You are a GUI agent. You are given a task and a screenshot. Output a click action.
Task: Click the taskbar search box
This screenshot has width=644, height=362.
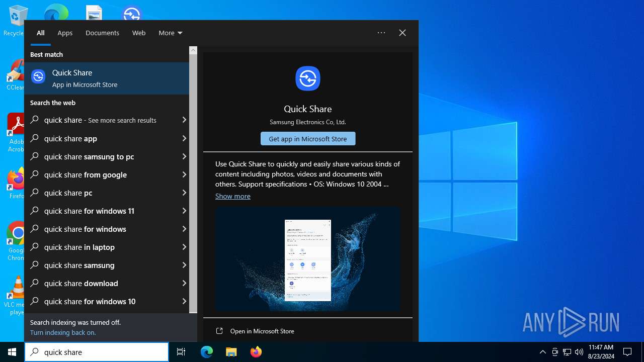click(x=97, y=352)
